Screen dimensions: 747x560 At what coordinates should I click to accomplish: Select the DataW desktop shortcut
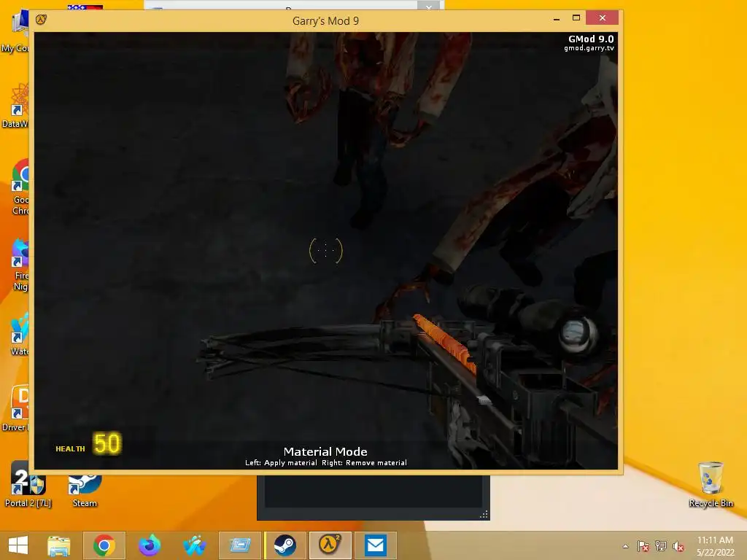[15, 106]
